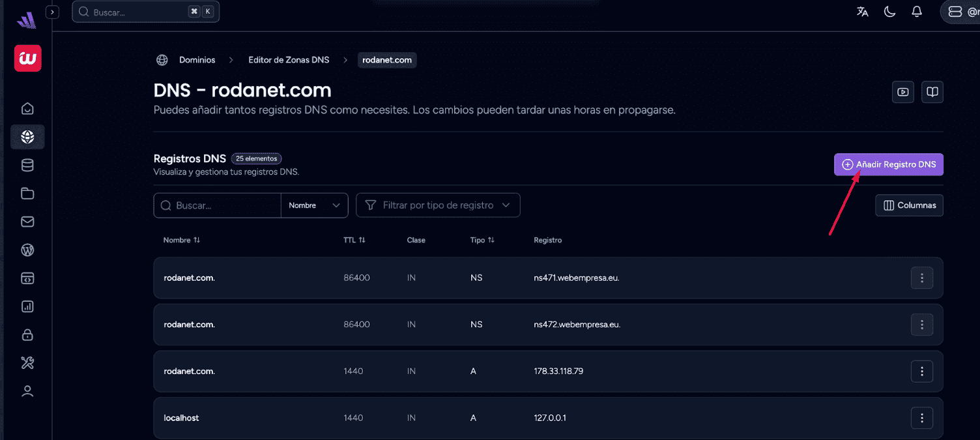980x440 pixels.
Task: Sort by Tipo column header
Action: tap(482, 240)
